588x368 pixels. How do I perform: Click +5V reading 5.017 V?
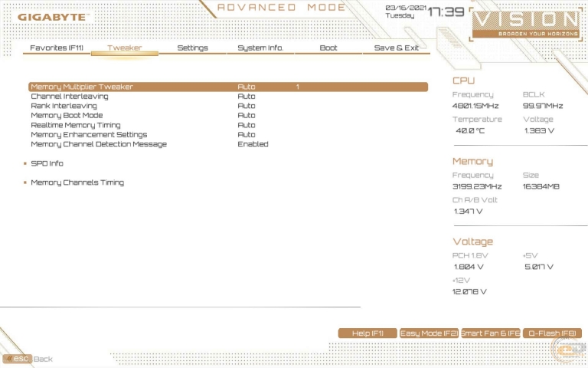pyautogui.click(x=539, y=267)
